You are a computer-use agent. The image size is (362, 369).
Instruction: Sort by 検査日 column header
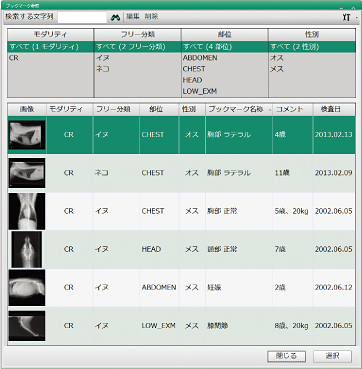(x=334, y=109)
